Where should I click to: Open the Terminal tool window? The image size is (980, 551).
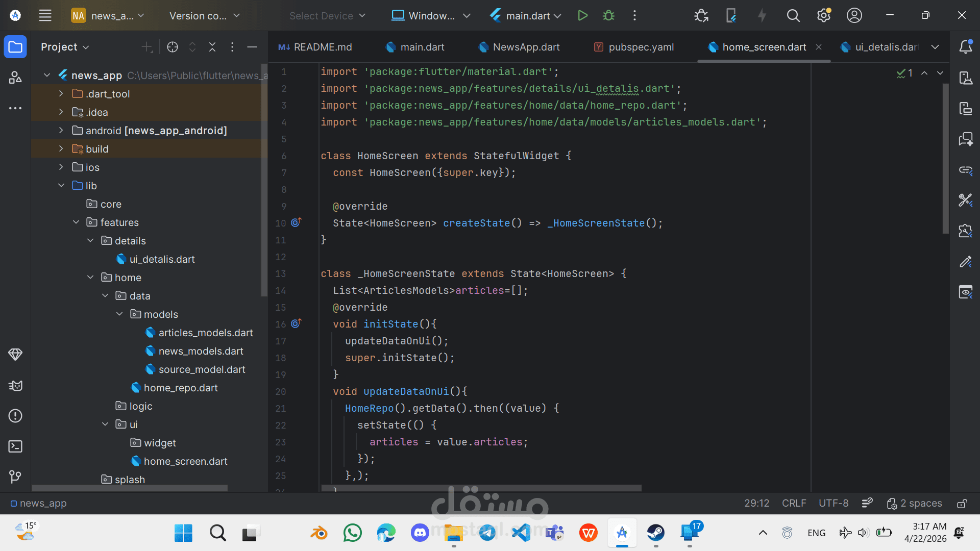point(15,446)
